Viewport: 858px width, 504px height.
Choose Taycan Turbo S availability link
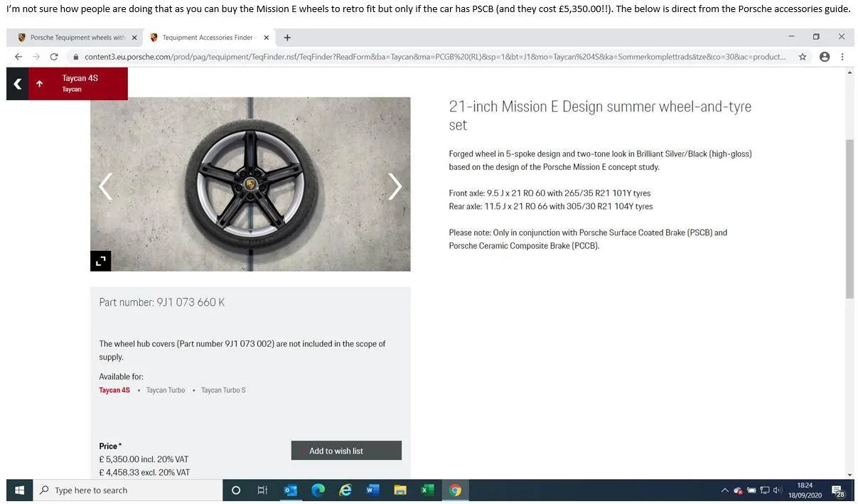click(x=223, y=390)
